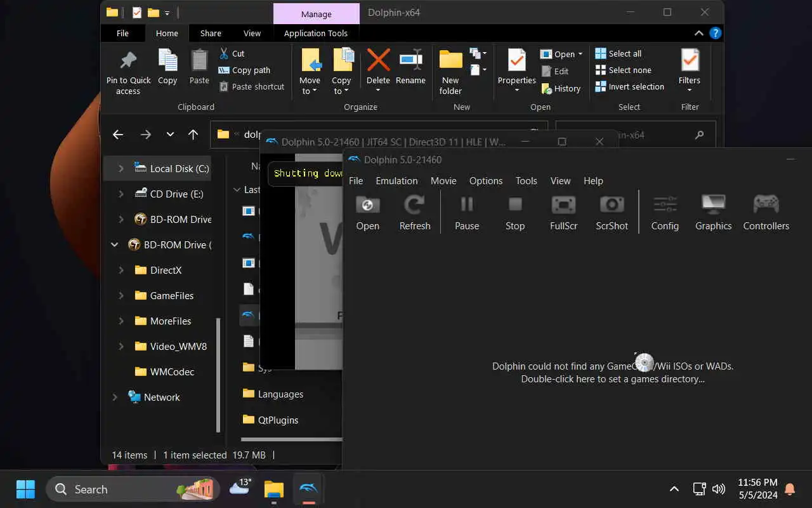Click Copy path in Clipboard group
This screenshot has height=508, width=812.
[244, 70]
